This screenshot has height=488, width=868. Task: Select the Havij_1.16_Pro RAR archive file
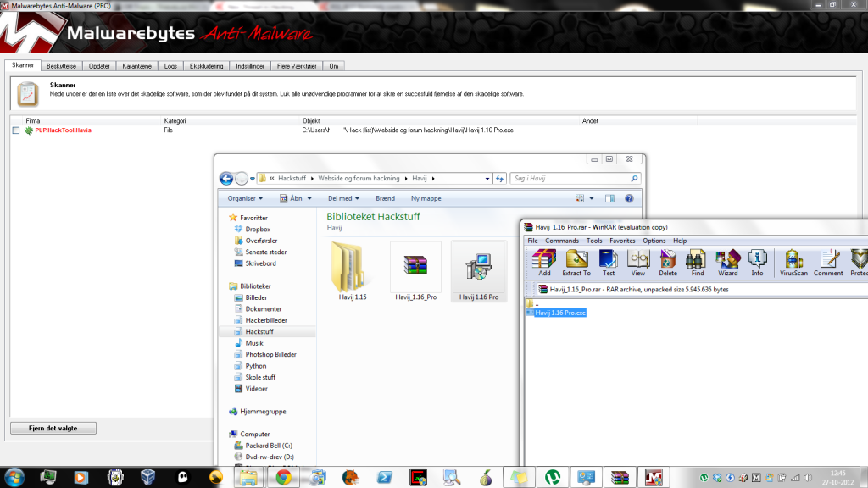pos(415,271)
